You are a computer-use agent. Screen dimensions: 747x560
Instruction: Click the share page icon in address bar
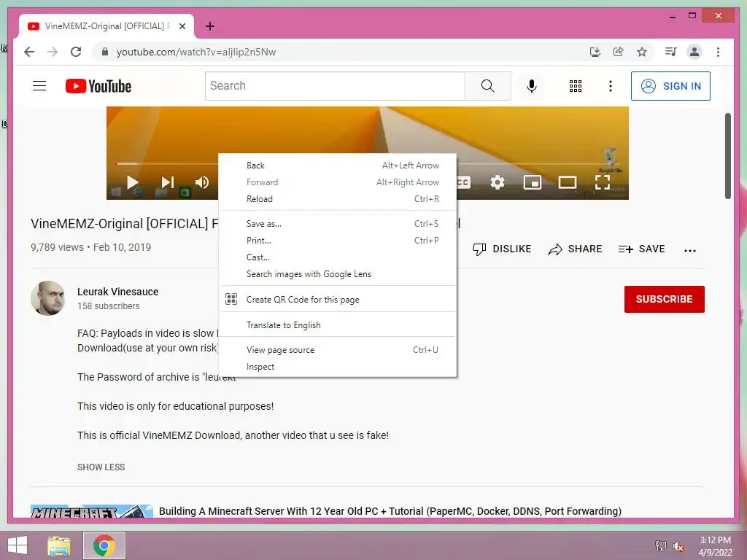tap(619, 52)
